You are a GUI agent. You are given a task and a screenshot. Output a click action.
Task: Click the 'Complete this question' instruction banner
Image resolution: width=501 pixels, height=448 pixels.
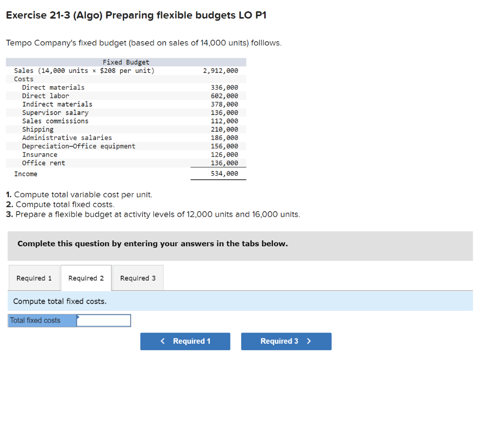point(240,246)
